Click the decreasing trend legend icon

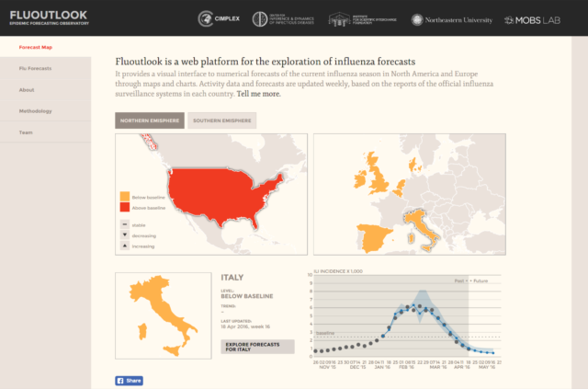pos(125,235)
